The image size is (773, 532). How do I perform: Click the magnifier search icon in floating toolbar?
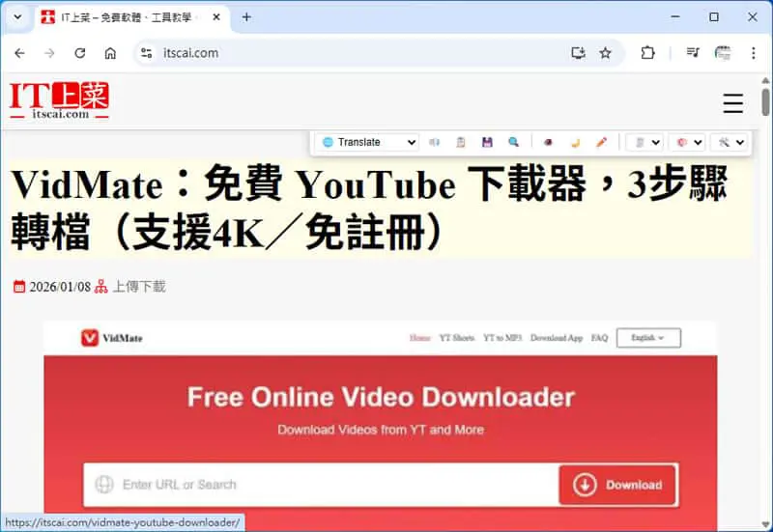point(513,142)
